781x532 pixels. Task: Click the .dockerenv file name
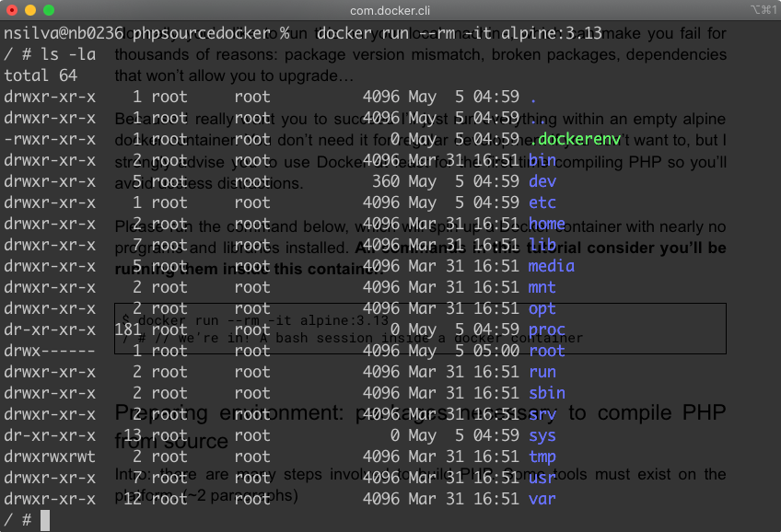click(575, 139)
